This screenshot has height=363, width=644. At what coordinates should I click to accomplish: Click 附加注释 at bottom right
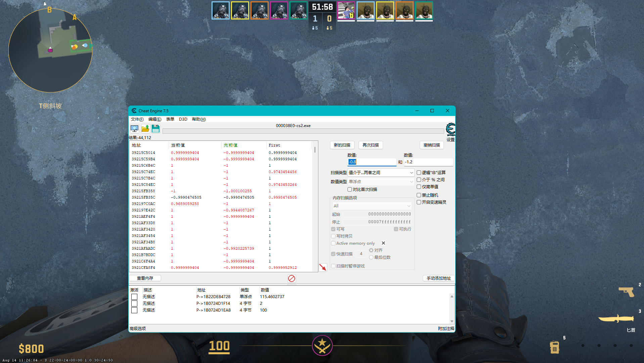[446, 328]
